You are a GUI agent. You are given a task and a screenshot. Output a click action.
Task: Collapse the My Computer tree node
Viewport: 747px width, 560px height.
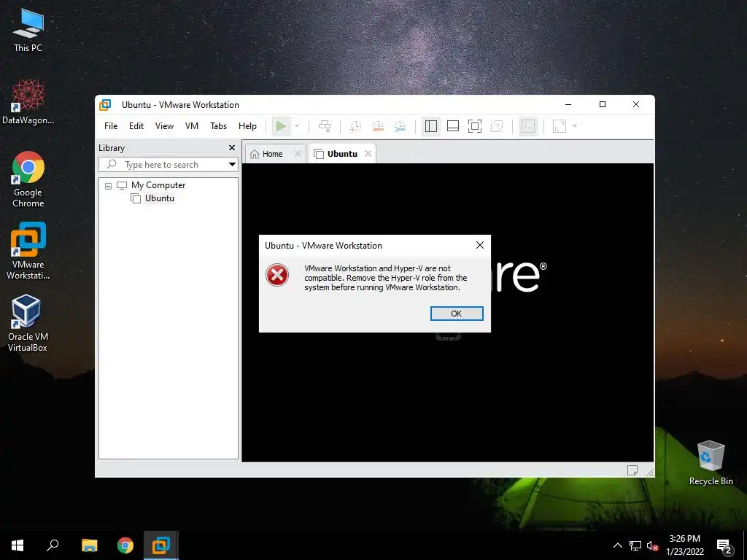[x=108, y=186]
